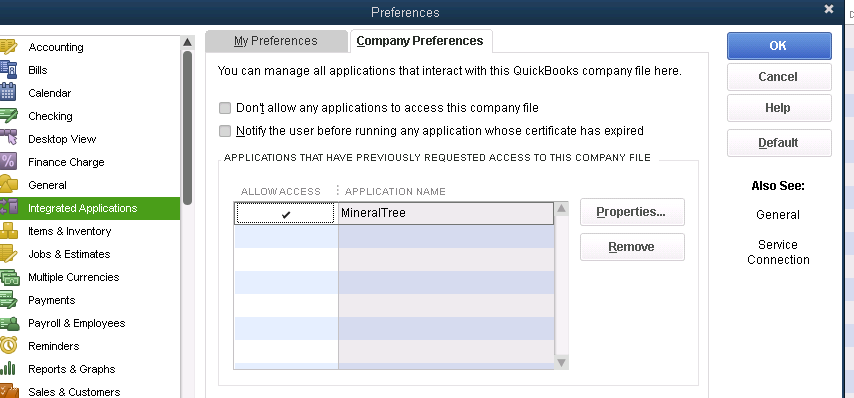The width and height of the screenshot is (854, 398).
Task: Open the Finance Charge percent icon
Action: click(8, 162)
